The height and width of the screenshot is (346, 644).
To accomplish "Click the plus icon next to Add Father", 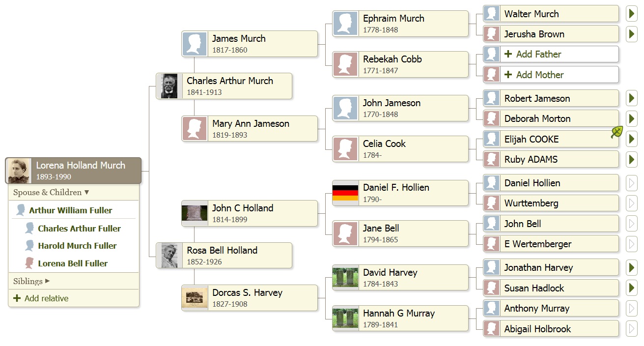I will click(x=508, y=54).
